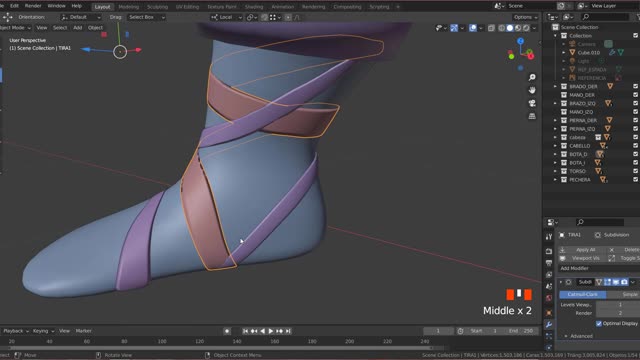Click mesh data icon beside TORSO
Viewport: 640px width, 360px height.
pyautogui.click(x=598, y=171)
